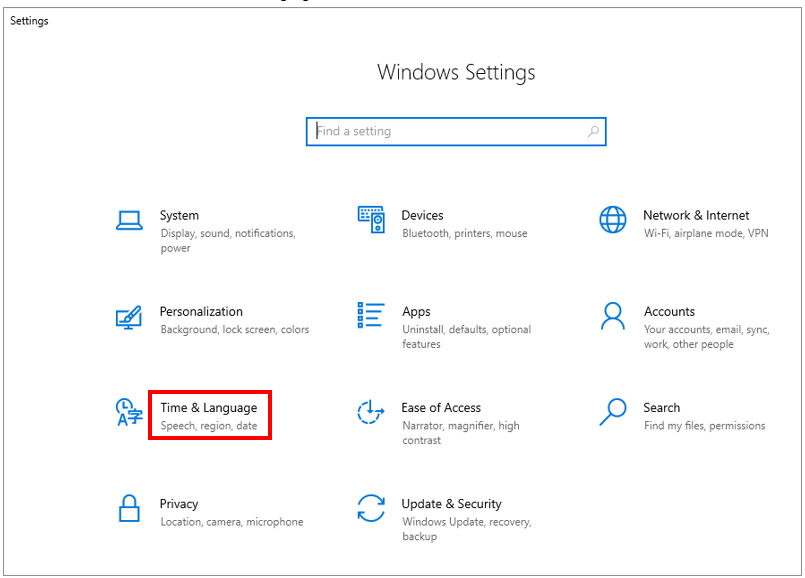This screenshot has height=578, width=805.
Task: Open the Devices keyboard and speaker icon
Action: tap(371, 220)
